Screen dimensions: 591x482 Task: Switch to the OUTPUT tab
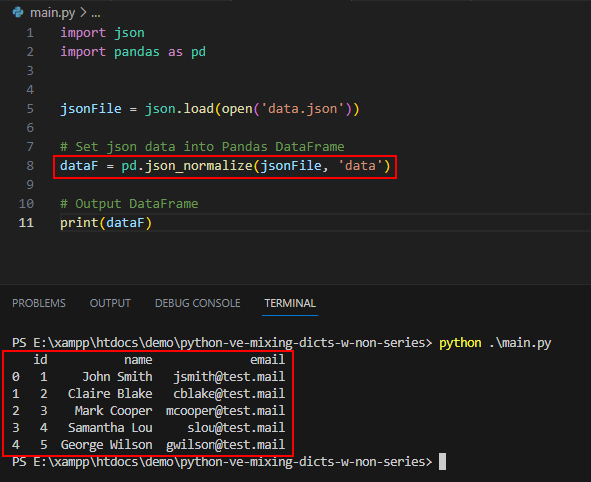[x=110, y=303]
